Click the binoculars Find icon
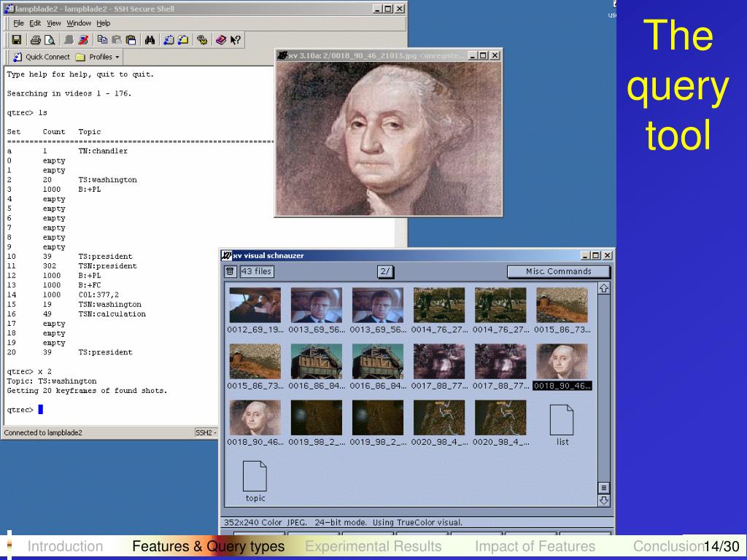 point(150,40)
